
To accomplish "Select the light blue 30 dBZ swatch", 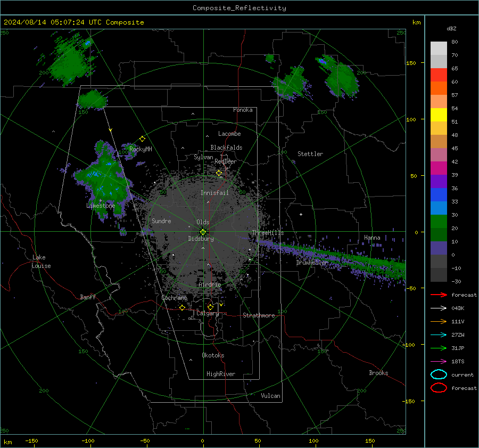I will pos(439,208).
